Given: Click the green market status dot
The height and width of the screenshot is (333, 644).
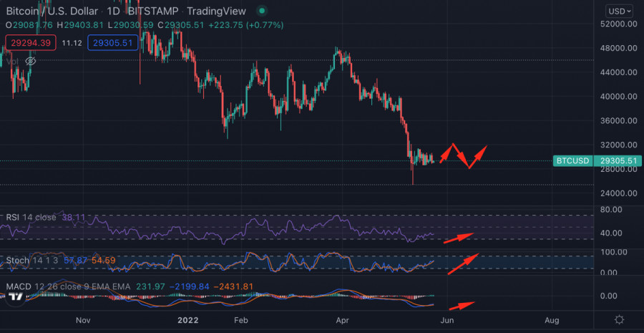Looking at the screenshot, I should (262, 11).
